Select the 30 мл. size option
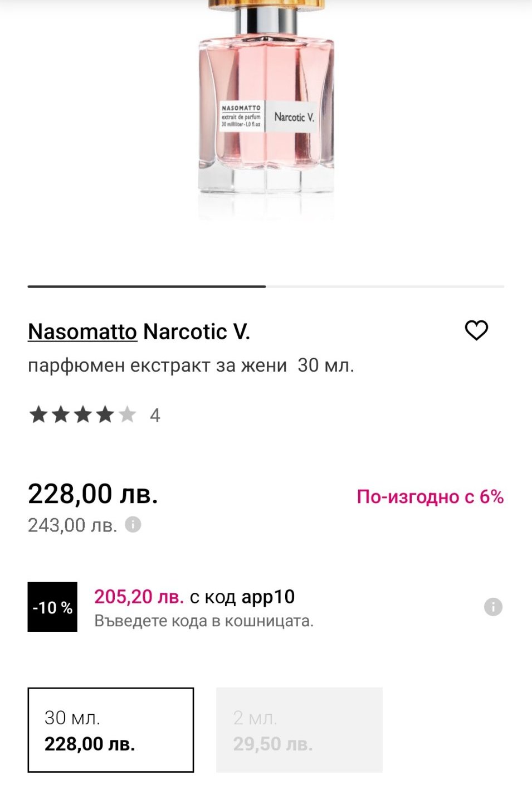532x795 pixels. coord(111,730)
